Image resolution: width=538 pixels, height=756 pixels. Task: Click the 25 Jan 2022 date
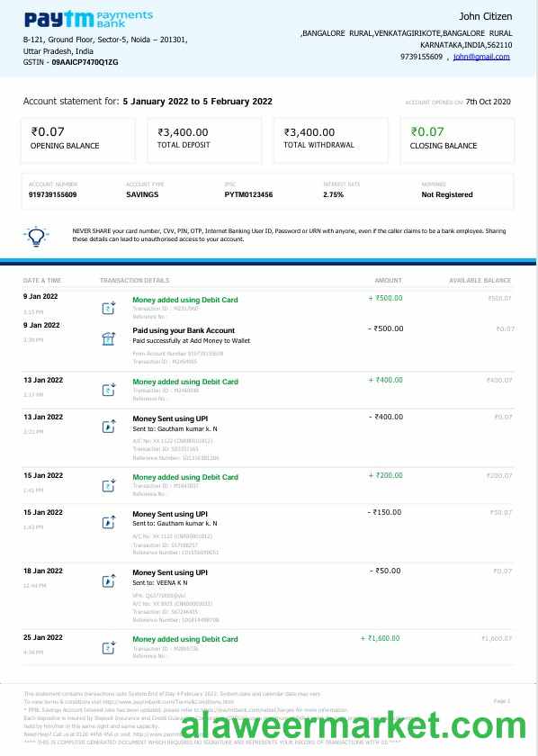pyautogui.click(x=43, y=637)
